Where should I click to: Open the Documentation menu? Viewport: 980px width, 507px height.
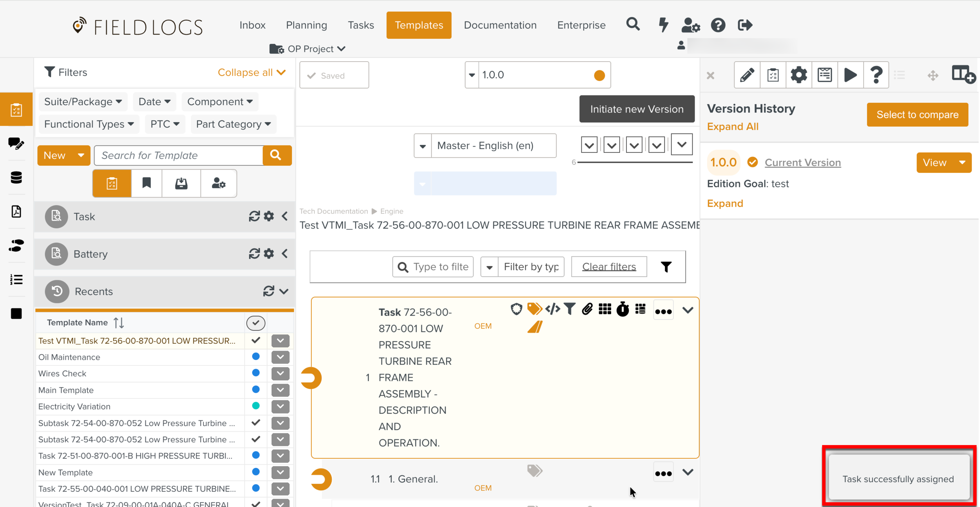pyautogui.click(x=500, y=25)
